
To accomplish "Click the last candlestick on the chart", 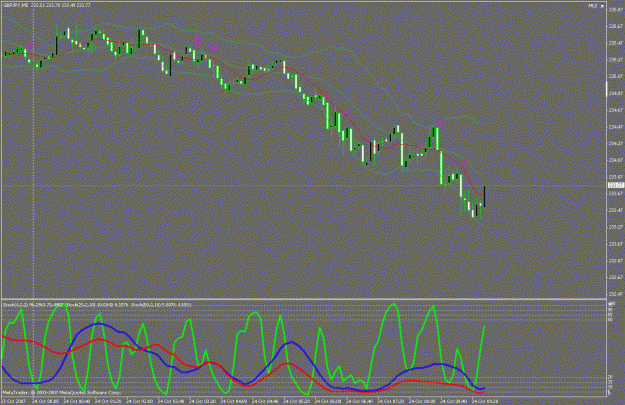I will pos(485,196).
